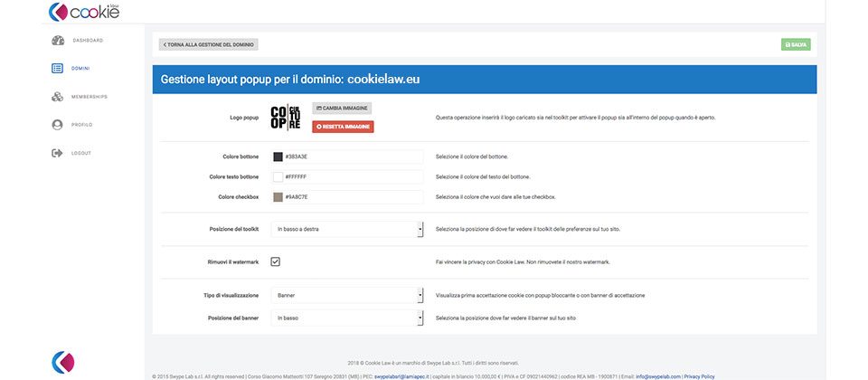The width and height of the screenshot is (868, 380).
Task: Open Profilo menu item
Action: (x=82, y=125)
